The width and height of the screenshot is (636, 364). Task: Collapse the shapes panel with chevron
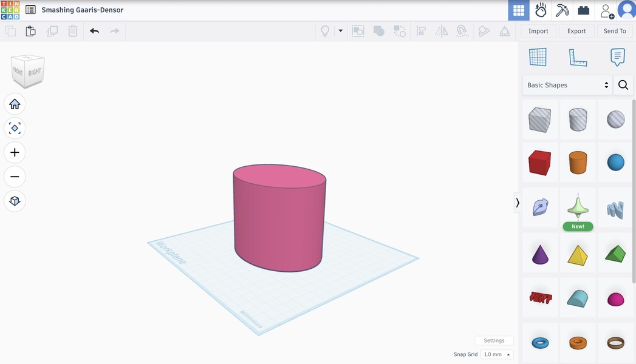pos(518,203)
